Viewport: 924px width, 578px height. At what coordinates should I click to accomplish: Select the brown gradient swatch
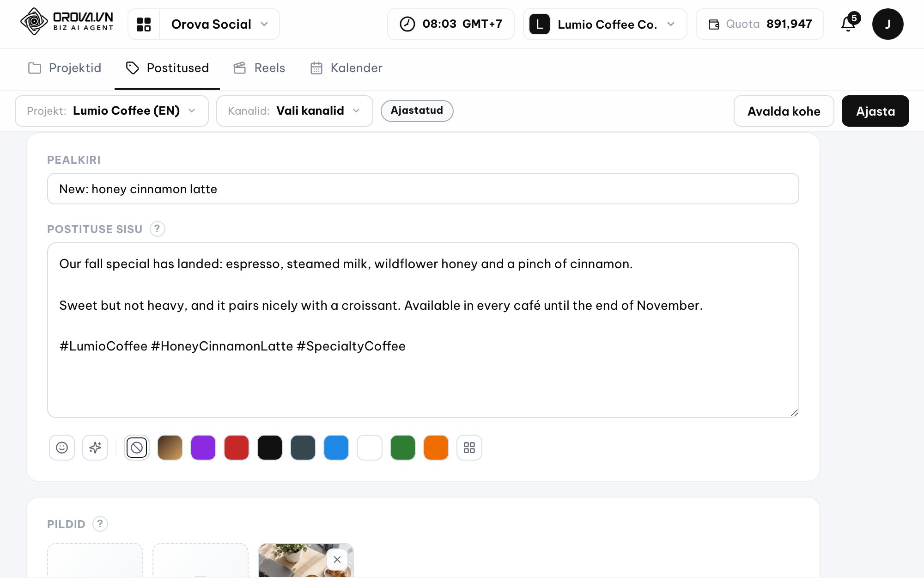[170, 448]
